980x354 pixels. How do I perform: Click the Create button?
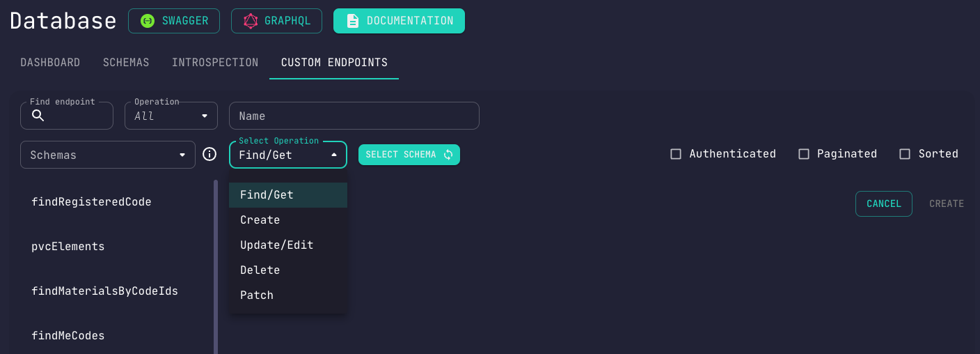pyautogui.click(x=947, y=203)
